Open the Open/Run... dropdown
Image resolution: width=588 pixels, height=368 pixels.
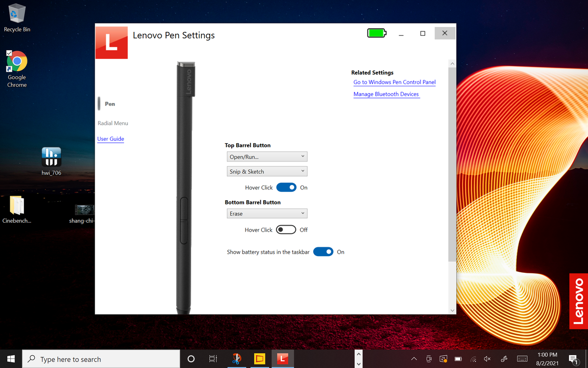[x=267, y=157]
